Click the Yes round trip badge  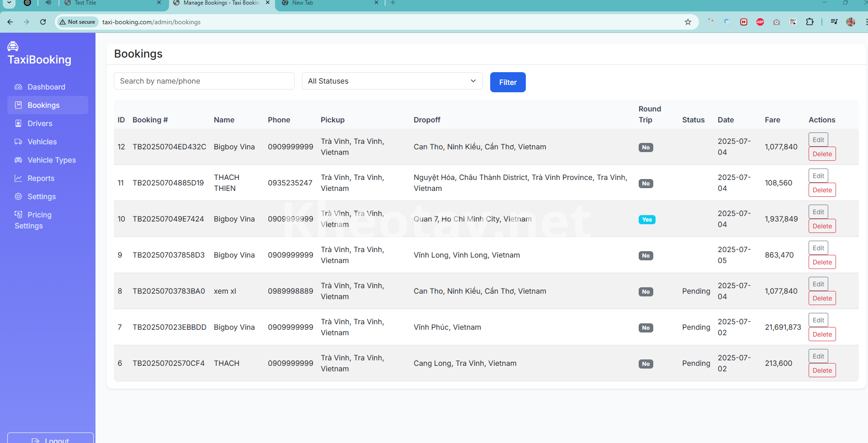646,220
